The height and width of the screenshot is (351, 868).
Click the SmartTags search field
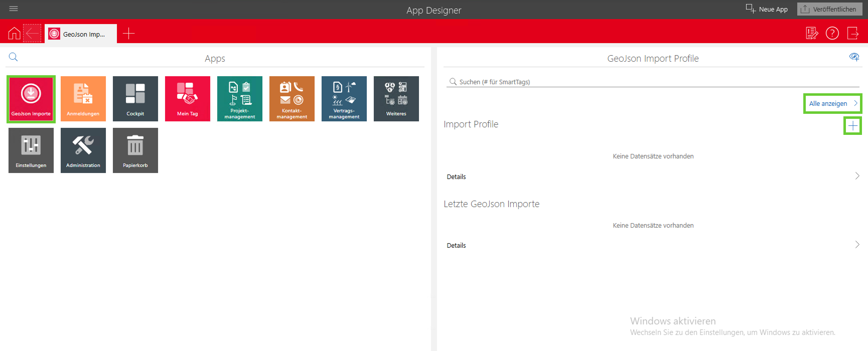click(x=652, y=82)
